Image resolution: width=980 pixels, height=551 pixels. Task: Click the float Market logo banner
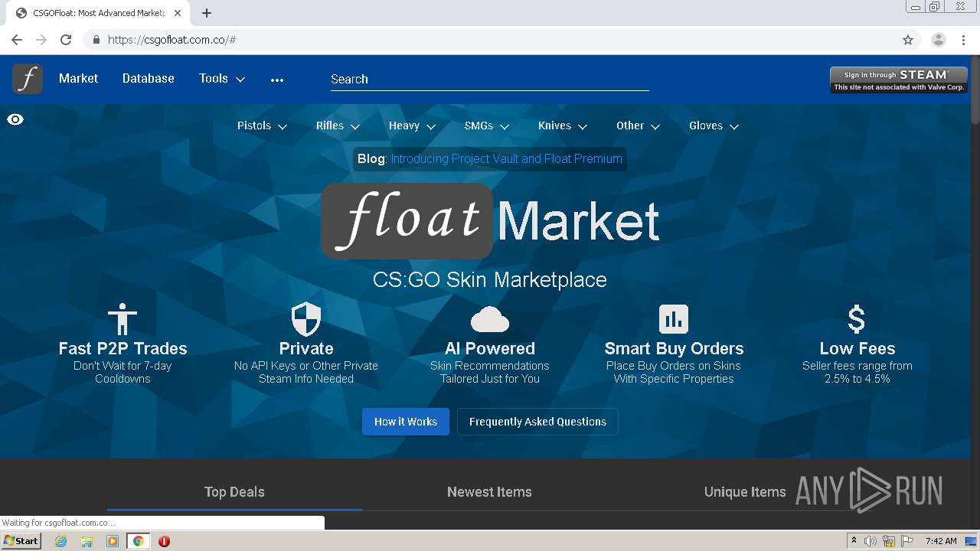[x=490, y=221]
